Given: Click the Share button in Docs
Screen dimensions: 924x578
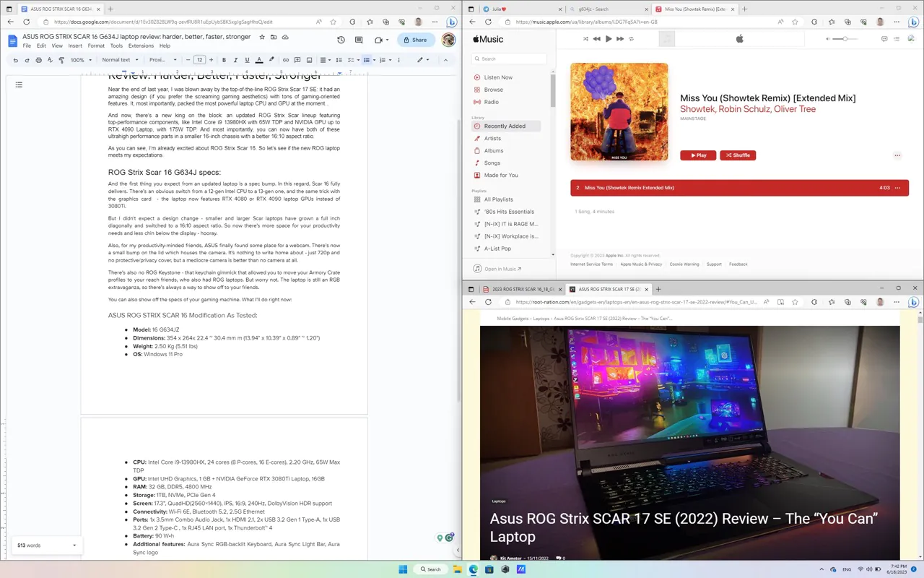Looking at the screenshot, I should (417, 40).
